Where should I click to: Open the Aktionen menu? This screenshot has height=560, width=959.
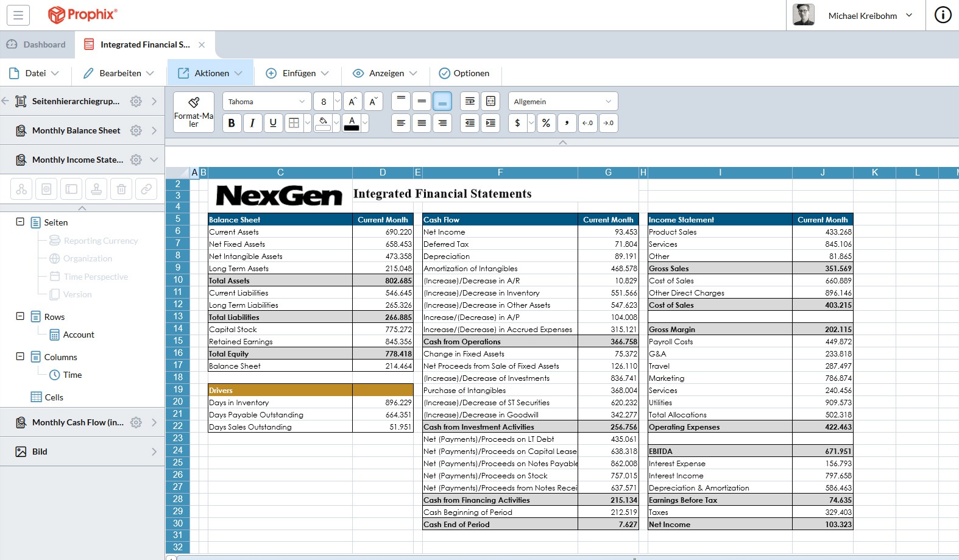[210, 73]
